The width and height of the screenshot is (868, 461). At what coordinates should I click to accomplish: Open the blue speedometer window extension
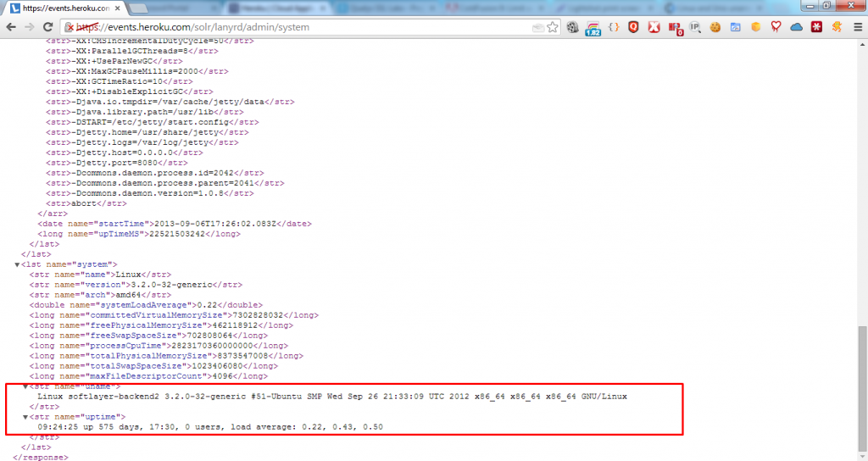(x=735, y=27)
